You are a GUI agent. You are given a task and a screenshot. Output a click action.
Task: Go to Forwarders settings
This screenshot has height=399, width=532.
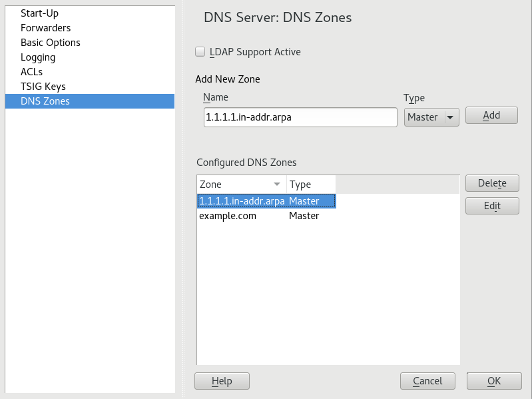pos(45,28)
